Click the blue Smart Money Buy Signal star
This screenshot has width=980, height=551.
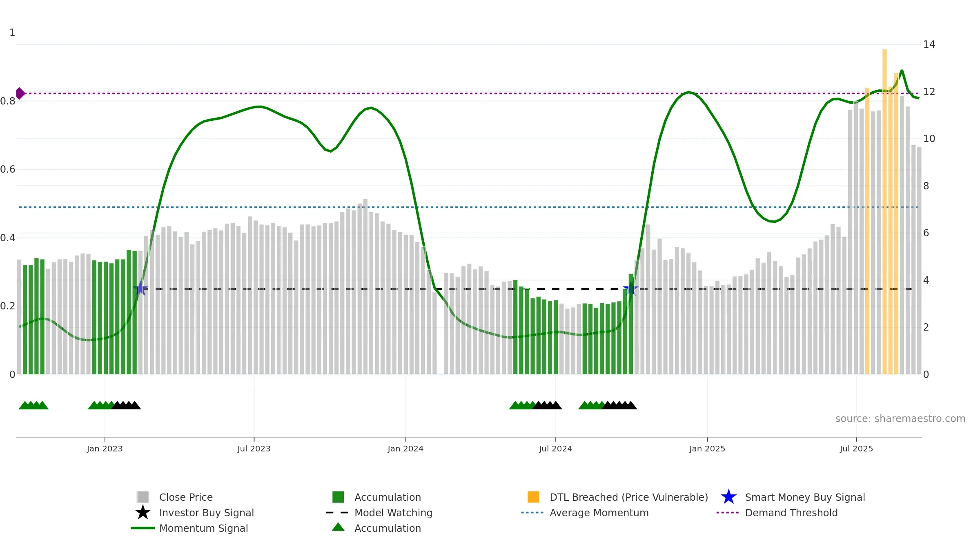point(728,497)
